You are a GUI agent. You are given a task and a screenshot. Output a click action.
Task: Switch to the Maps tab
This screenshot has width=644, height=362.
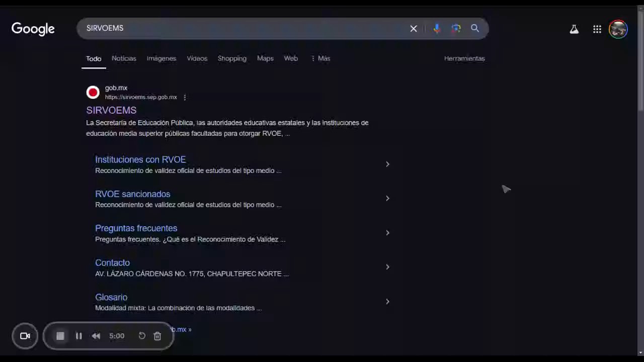pos(265,58)
